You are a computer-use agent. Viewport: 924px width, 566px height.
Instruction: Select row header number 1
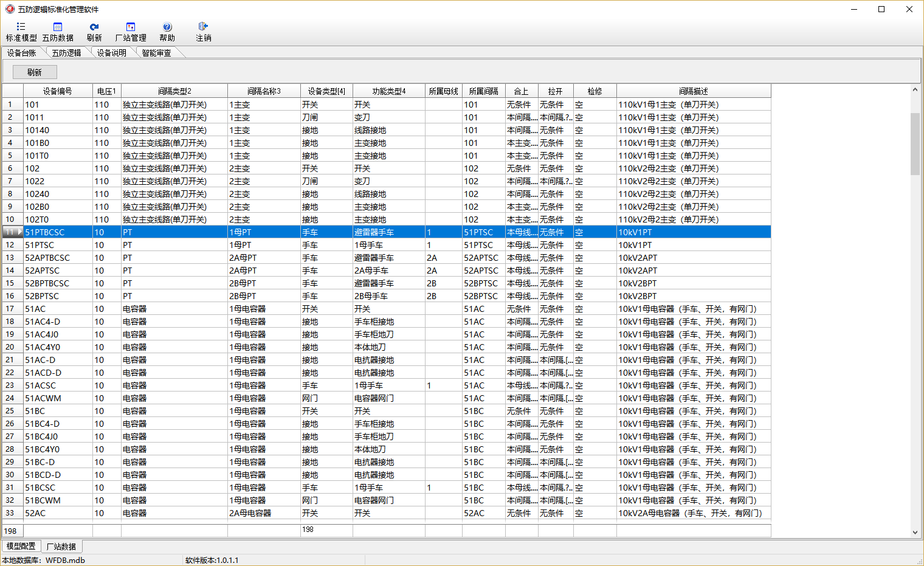[x=13, y=105]
